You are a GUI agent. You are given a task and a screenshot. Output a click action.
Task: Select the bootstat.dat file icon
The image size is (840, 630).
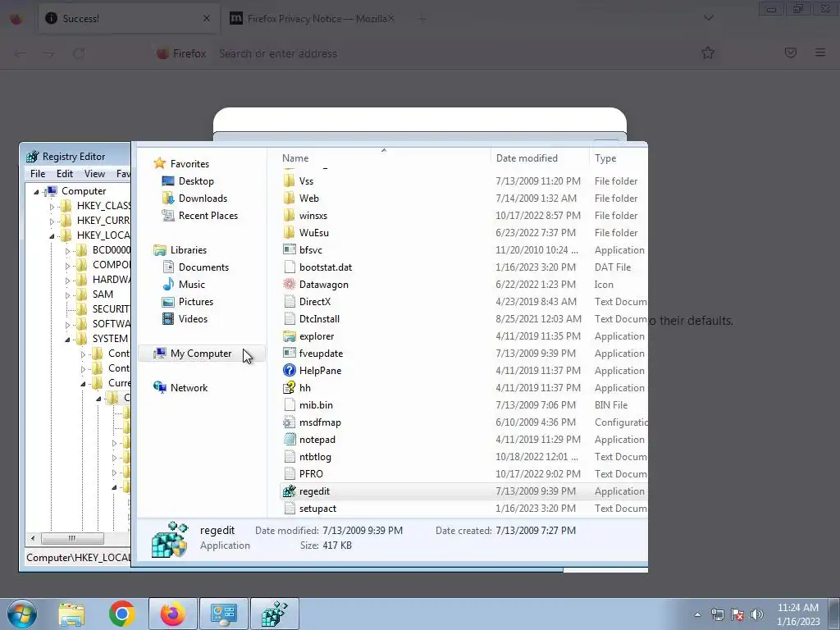tap(290, 267)
